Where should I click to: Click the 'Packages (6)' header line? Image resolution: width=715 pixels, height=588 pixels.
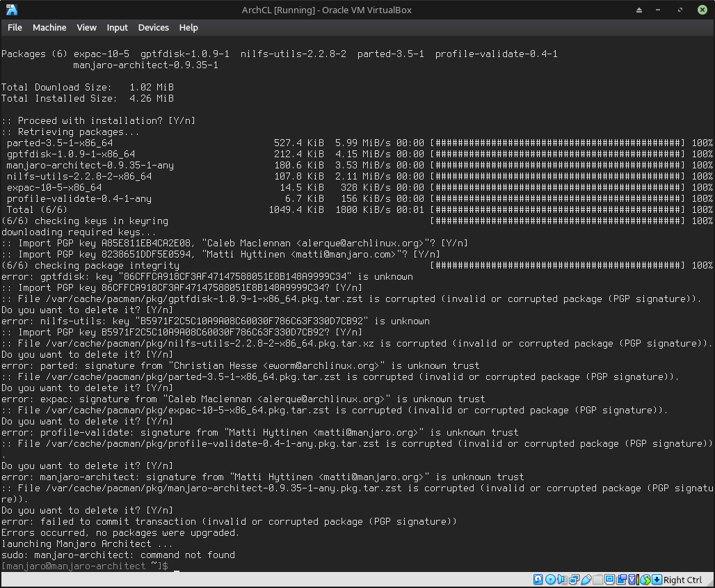tap(280, 54)
